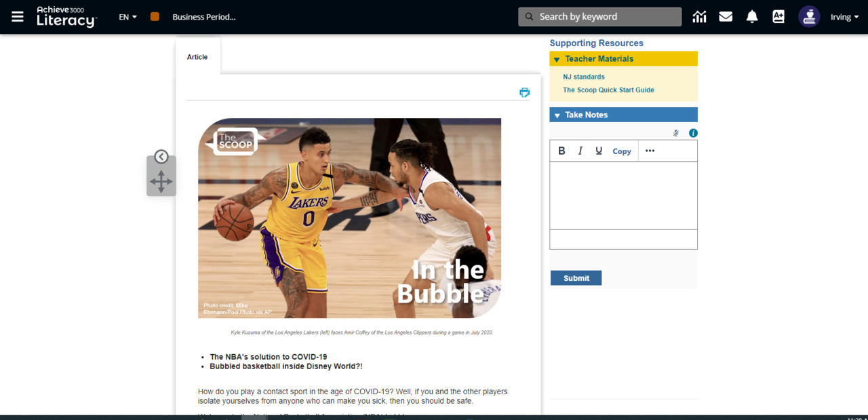The width and height of the screenshot is (868, 420).
Task: Open the A+ grades icon
Action: click(x=778, y=17)
